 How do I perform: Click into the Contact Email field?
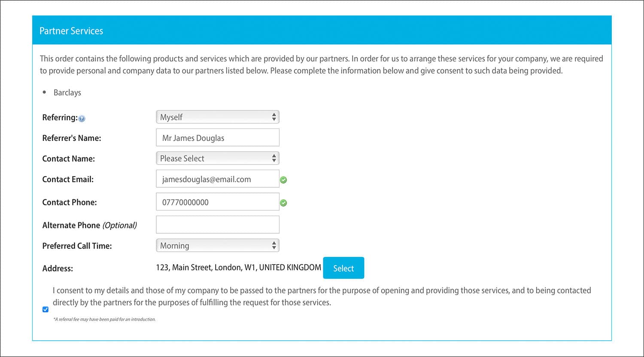(x=217, y=179)
